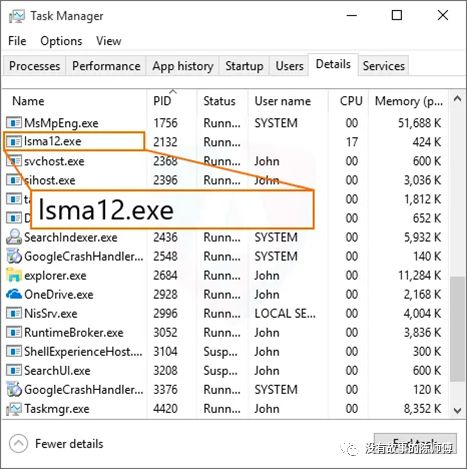
Task: Click PID value 4420
Action: (x=165, y=409)
